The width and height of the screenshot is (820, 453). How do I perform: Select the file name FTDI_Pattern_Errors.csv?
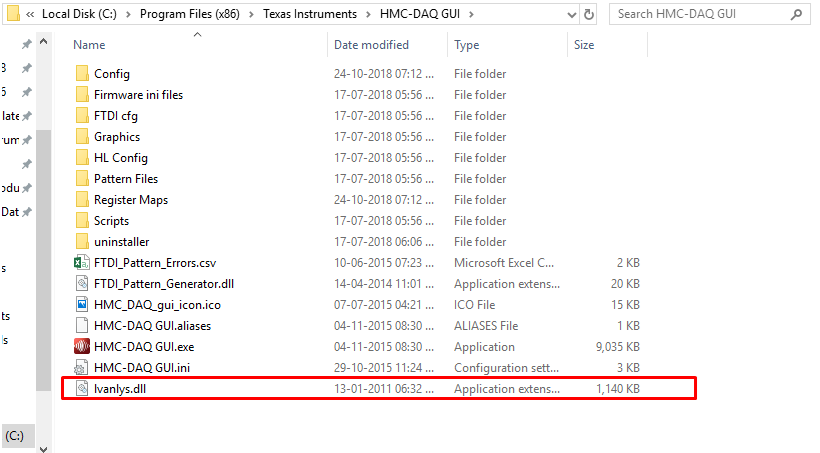click(155, 263)
